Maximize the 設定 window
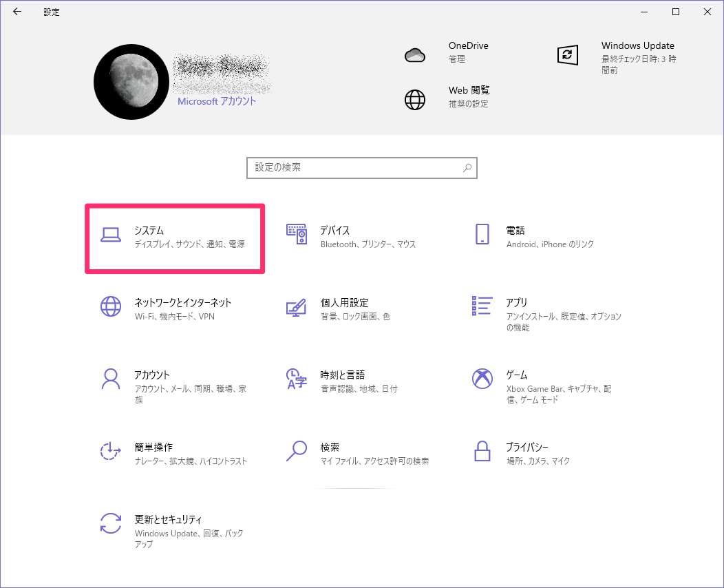Viewport: 724px width, 588px height. click(676, 12)
